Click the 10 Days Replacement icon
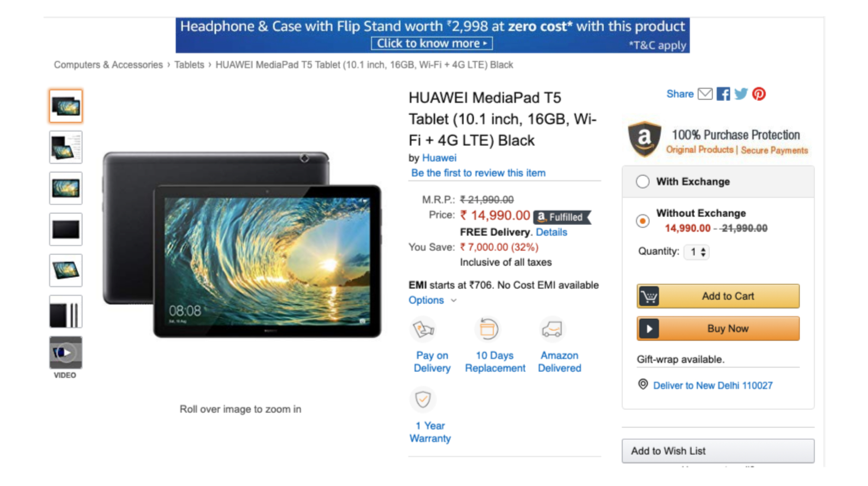Viewport: 868px width, 486px height. point(487,329)
